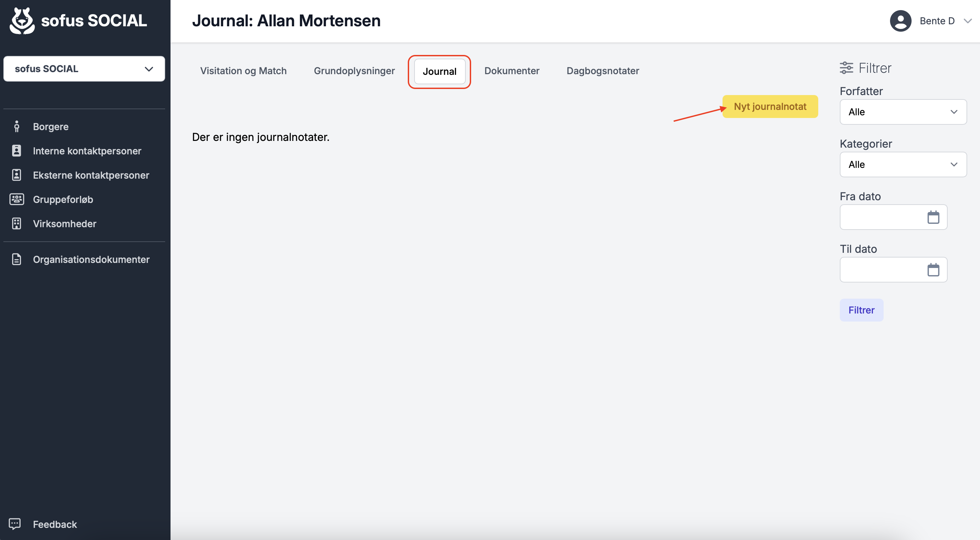Open the Fra dato calendar picker

933,217
